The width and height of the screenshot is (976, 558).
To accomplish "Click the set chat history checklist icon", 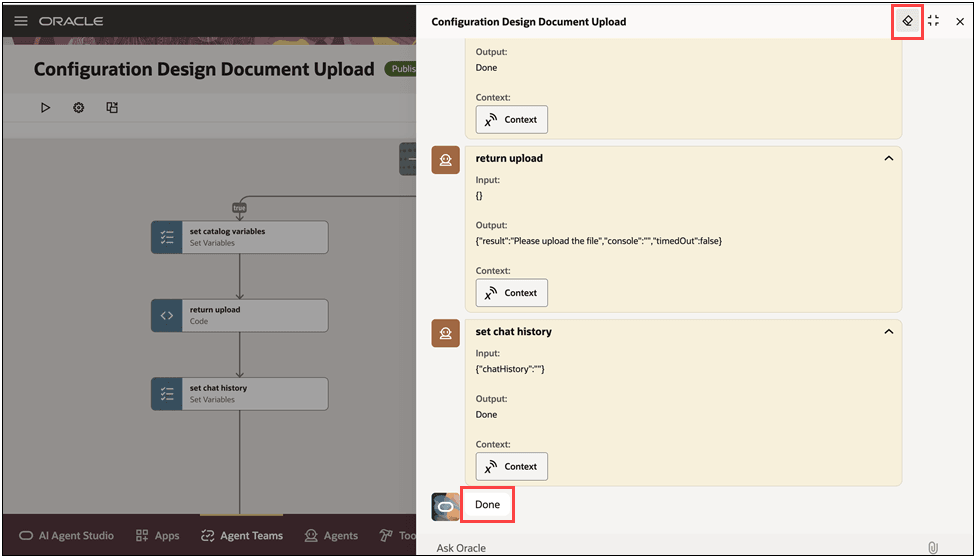I will pyautogui.click(x=167, y=394).
